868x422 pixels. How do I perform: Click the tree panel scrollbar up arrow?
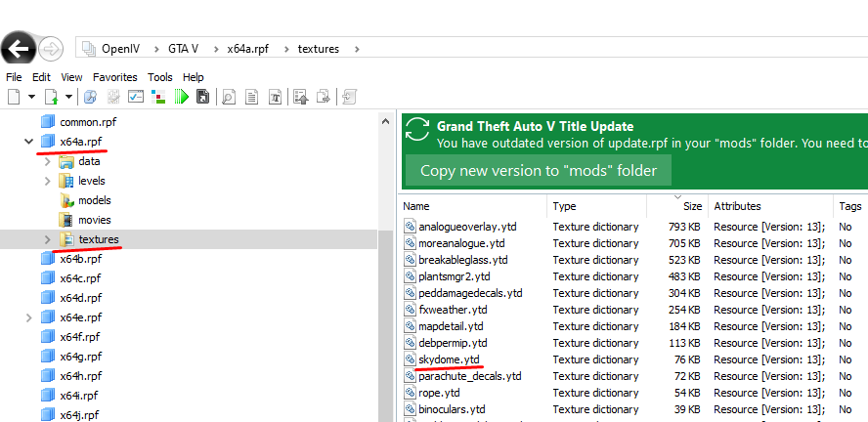386,121
